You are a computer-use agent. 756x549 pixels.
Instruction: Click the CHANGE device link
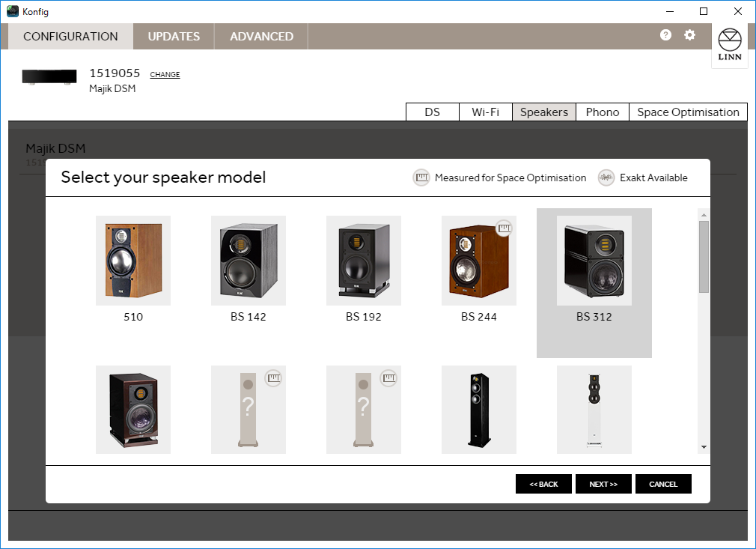[165, 74]
